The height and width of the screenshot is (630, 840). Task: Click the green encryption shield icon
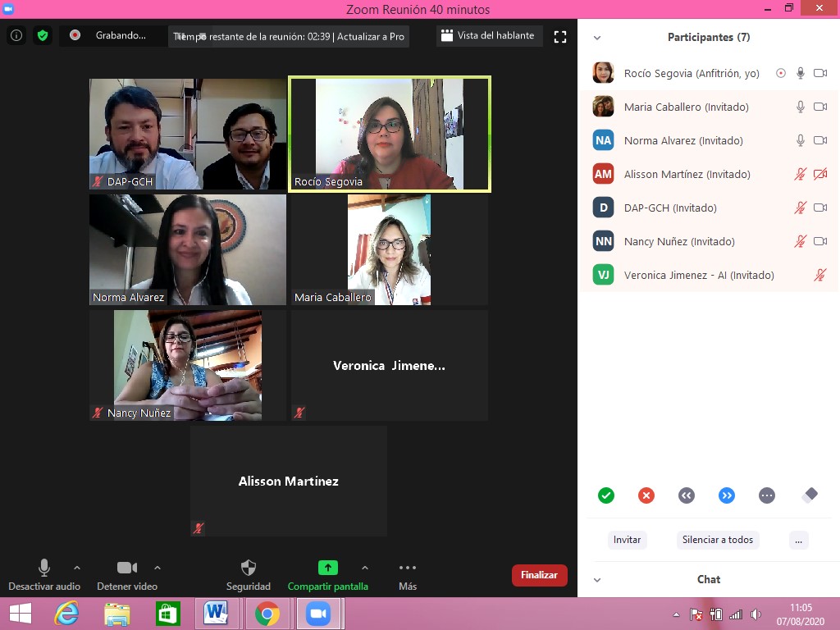[43, 35]
